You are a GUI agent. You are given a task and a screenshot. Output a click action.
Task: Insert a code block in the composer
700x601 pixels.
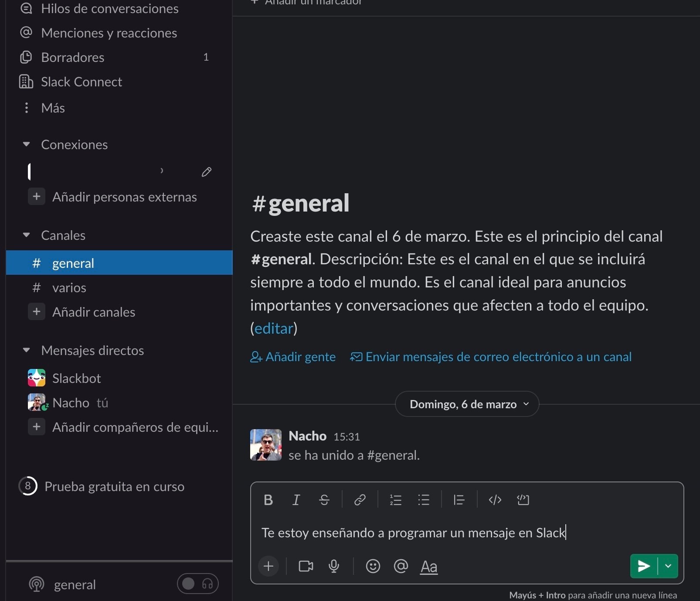[x=523, y=500]
